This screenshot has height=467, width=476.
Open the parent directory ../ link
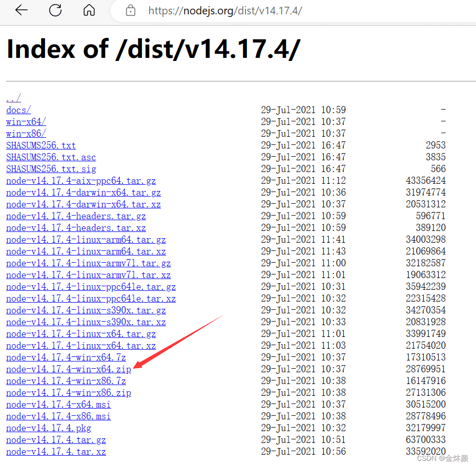coord(14,98)
